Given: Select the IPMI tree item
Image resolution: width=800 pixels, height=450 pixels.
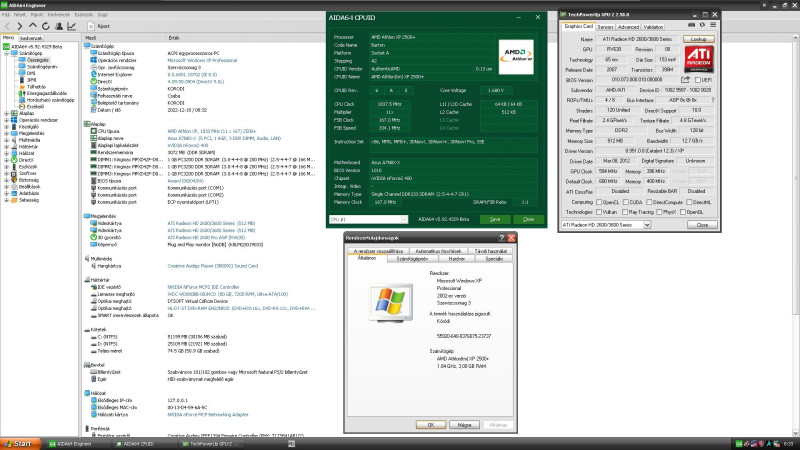Looking at the screenshot, I should pos(31,80).
